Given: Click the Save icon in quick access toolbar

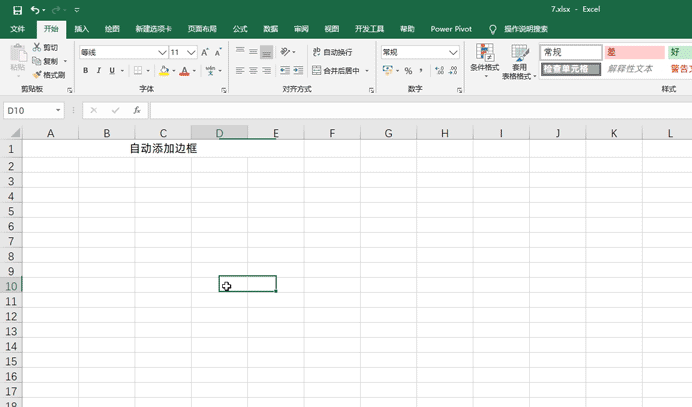Looking at the screenshot, I should [x=17, y=9].
